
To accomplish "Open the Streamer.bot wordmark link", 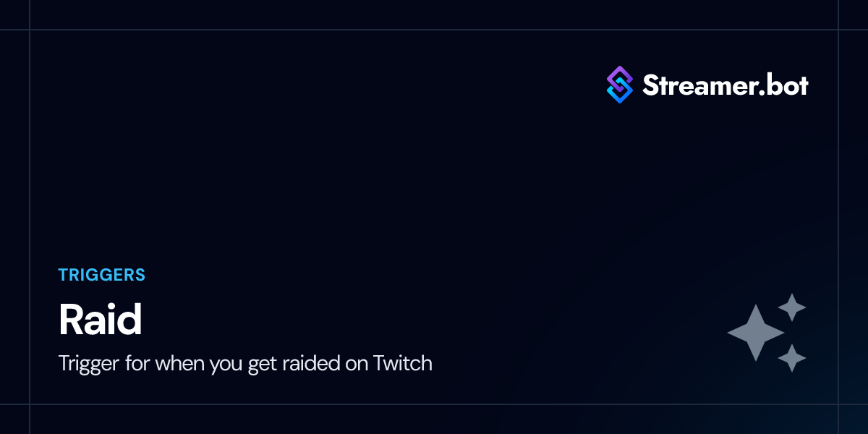I will [x=725, y=85].
